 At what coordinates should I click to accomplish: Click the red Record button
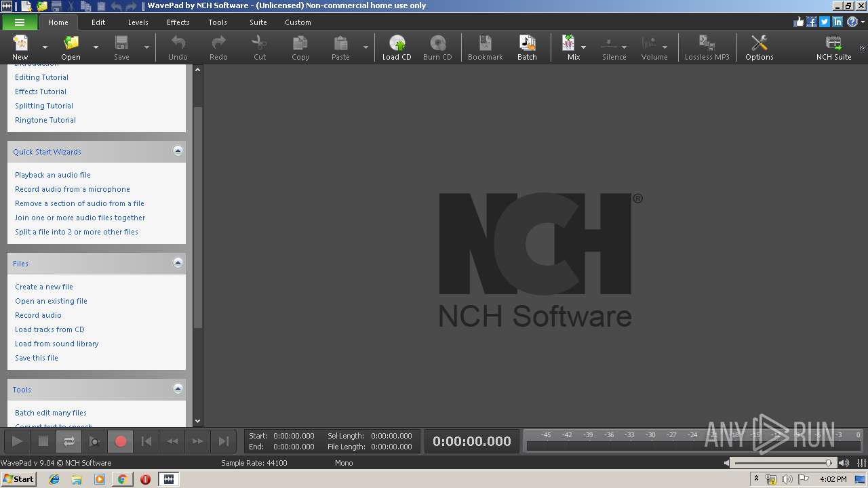[x=121, y=441]
